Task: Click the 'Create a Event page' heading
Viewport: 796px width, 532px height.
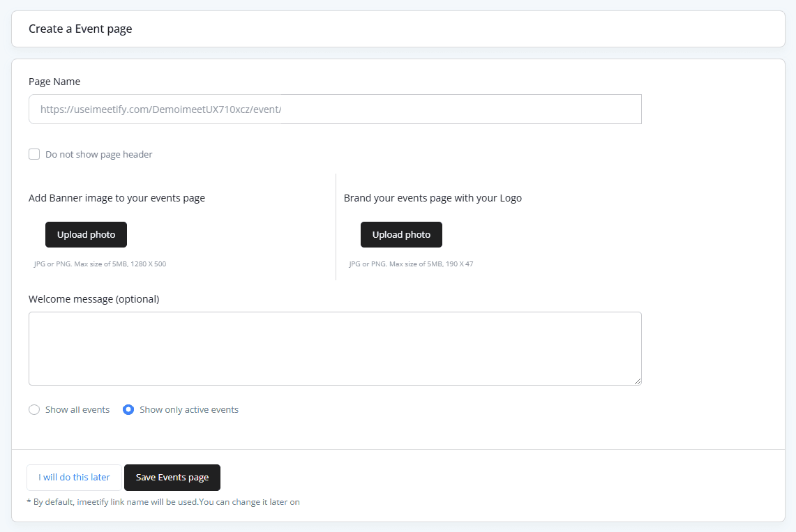Action: click(80, 29)
